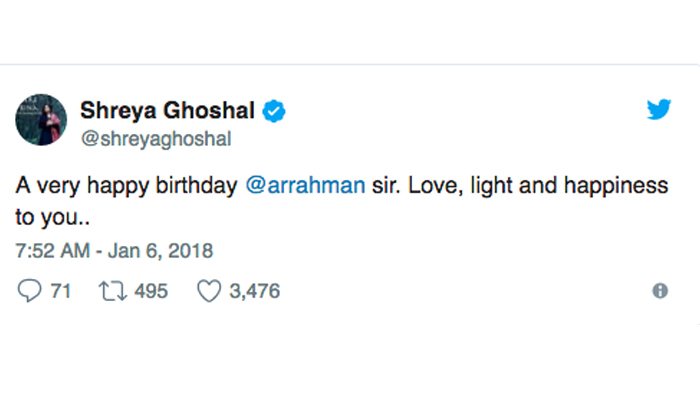Retweet using the retweet arrows icon

click(x=110, y=291)
